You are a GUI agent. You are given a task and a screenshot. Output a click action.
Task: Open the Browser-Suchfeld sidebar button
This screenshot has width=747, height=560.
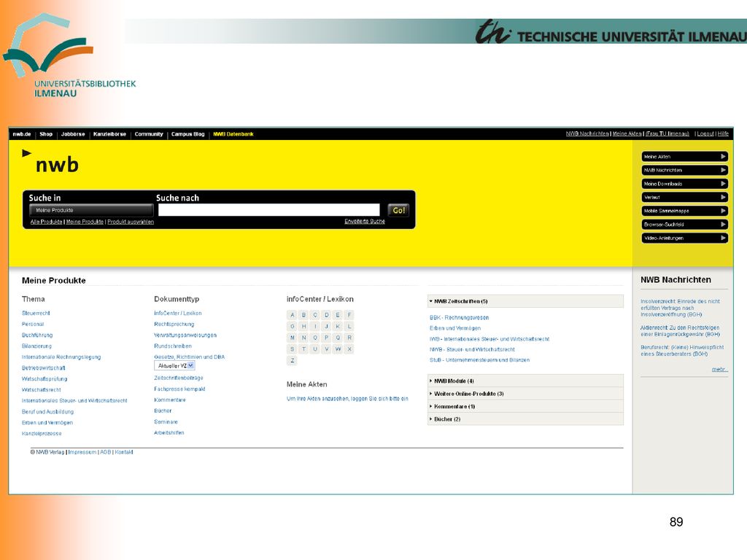[684, 225]
